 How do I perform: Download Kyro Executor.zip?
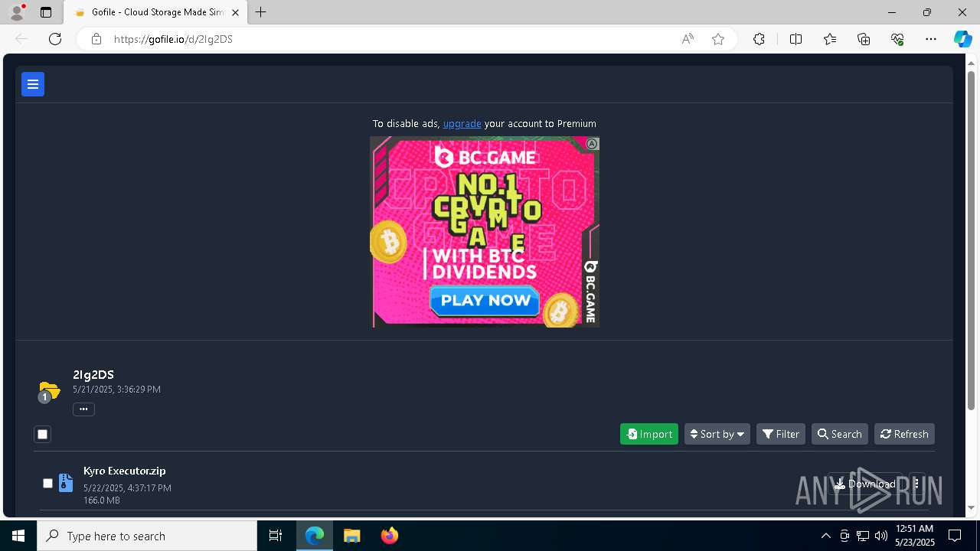[x=865, y=484]
